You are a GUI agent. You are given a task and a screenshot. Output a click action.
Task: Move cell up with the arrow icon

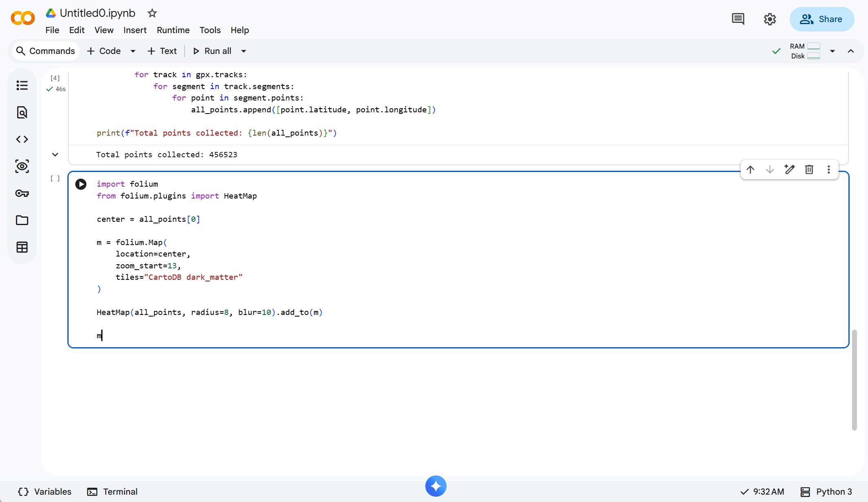(750, 170)
